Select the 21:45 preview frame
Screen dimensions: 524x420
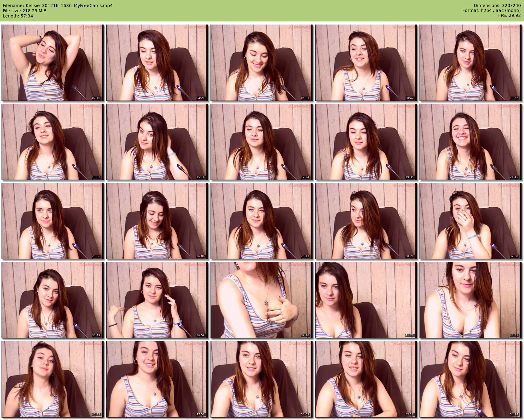tap(471, 142)
